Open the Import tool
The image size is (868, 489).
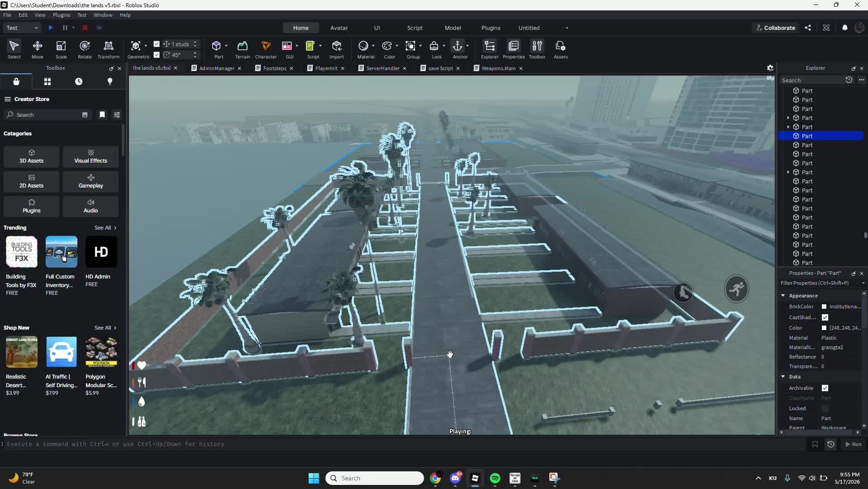[336, 49]
